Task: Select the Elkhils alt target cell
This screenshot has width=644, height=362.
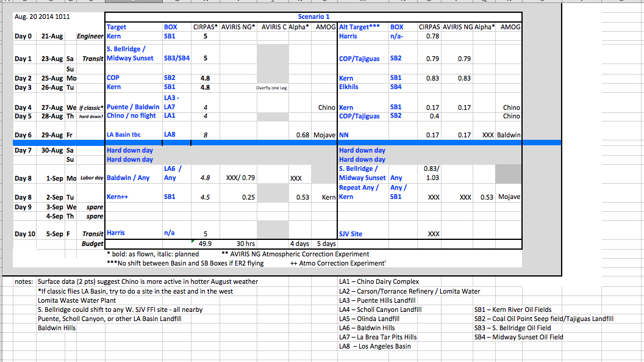Action: coord(349,87)
